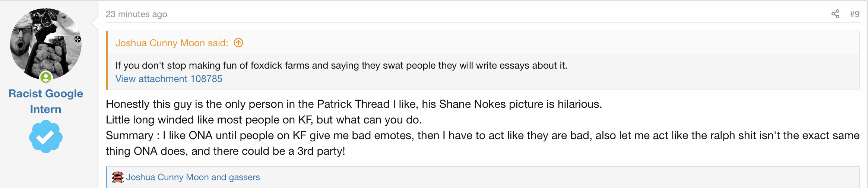Click the "23 minutes ago" timestamp
The image size is (868, 188).
[136, 14]
